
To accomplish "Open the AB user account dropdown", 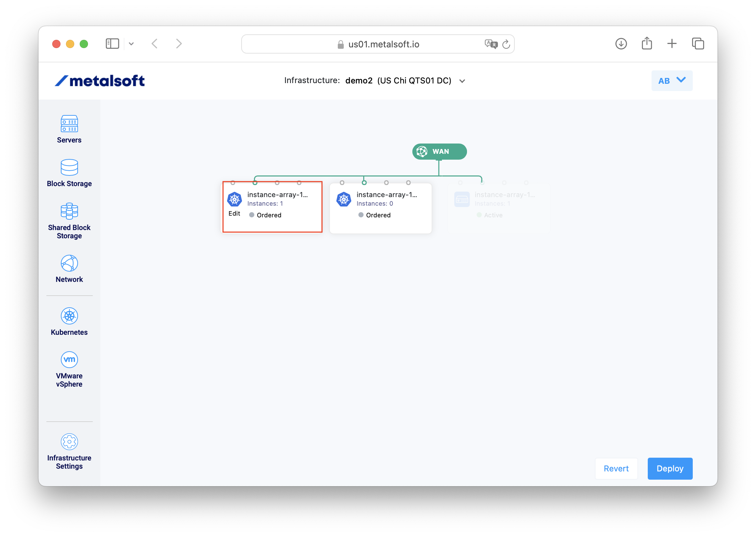I will tap(671, 81).
